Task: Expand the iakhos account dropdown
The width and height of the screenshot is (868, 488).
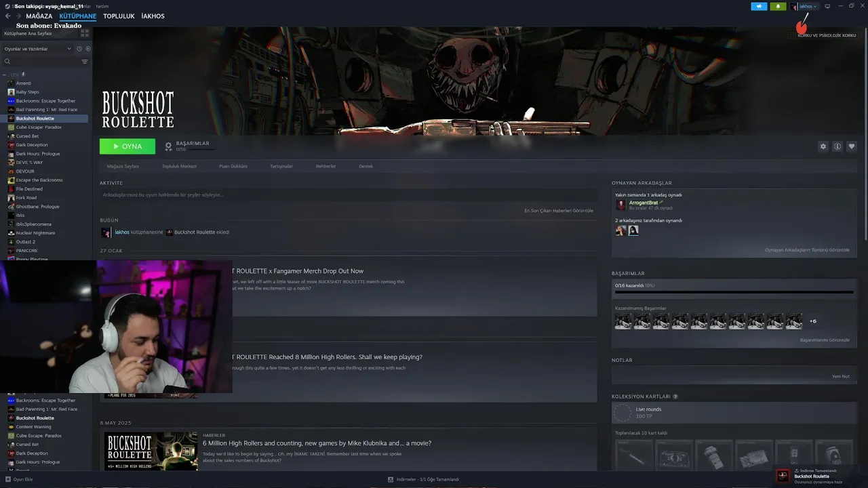Action: (815, 6)
